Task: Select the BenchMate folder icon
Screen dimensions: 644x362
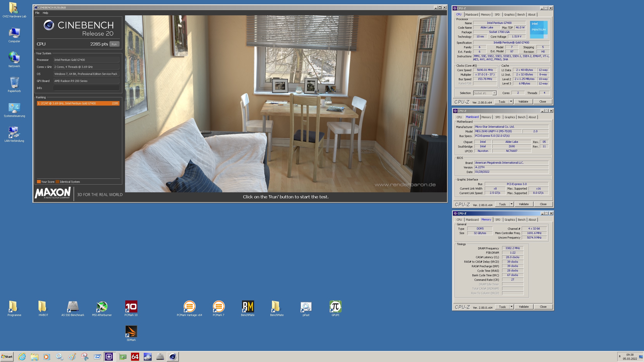Action: coord(277,308)
